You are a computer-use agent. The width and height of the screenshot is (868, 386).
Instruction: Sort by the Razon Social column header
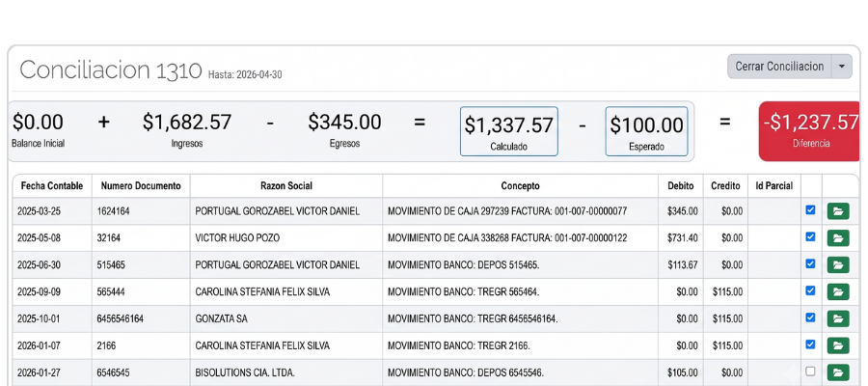tap(286, 186)
